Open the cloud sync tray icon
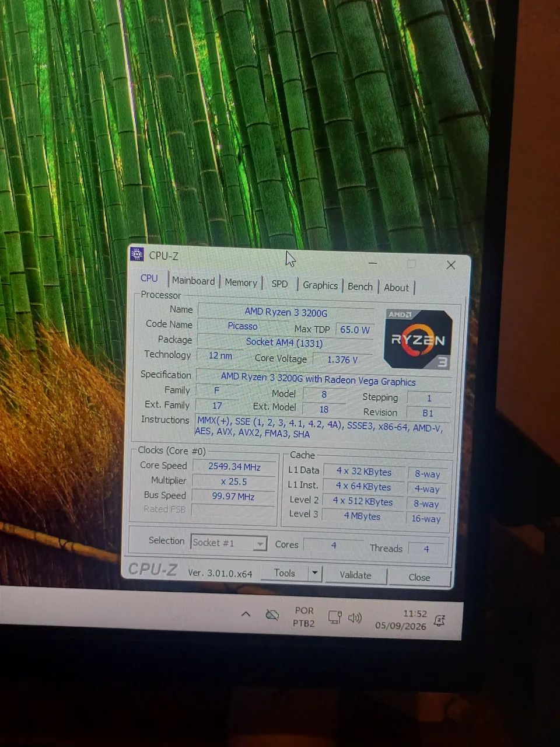560x747 pixels. [272, 615]
